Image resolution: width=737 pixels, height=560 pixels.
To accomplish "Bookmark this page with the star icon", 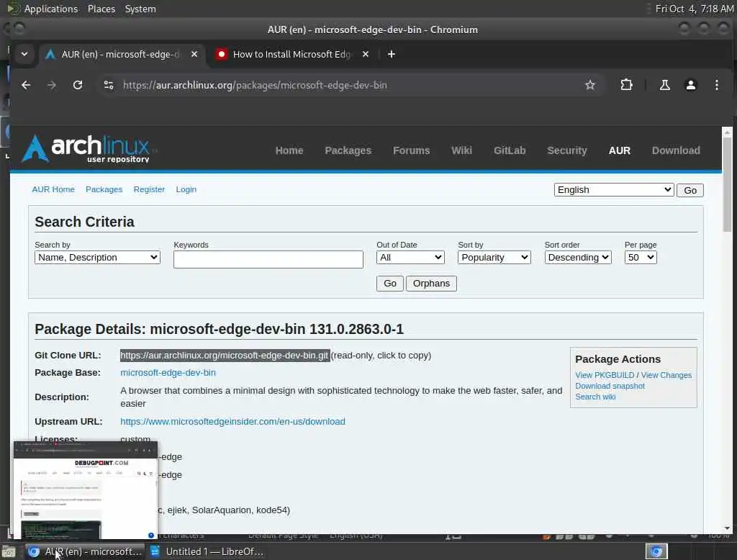I will pos(590,85).
